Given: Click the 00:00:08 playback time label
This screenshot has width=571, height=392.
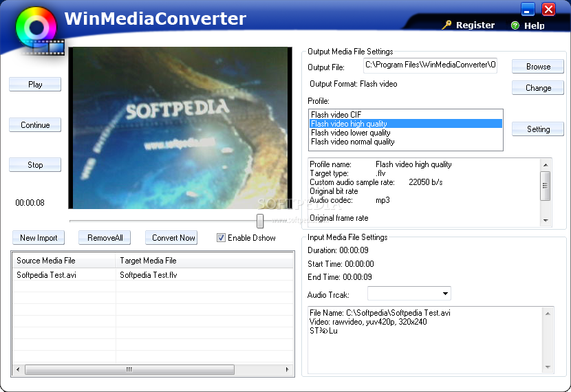Looking at the screenshot, I should coord(30,203).
